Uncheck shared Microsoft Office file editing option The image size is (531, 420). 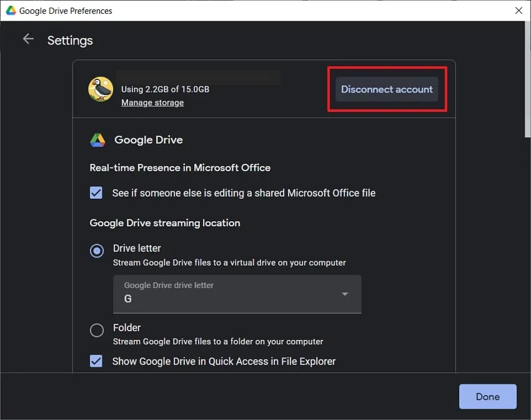[x=96, y=193]
